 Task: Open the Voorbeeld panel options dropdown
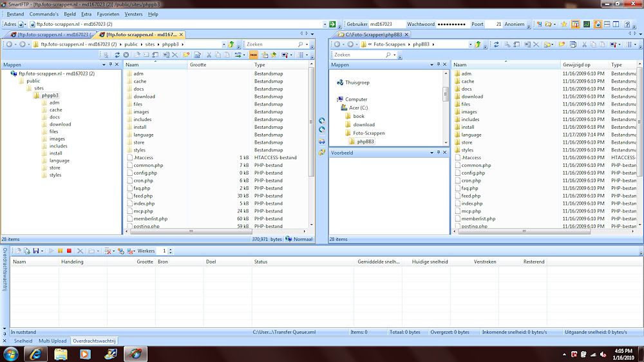click(x=431, y=153)
